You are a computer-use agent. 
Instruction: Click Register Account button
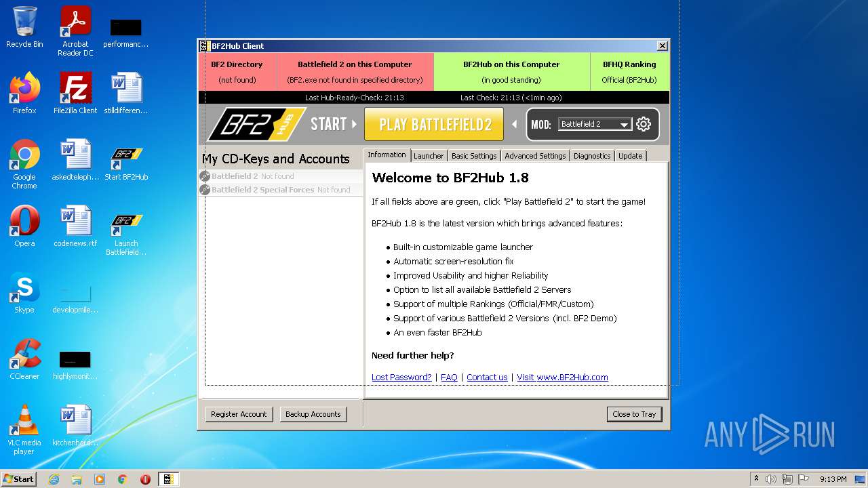click(x=239, y=414)
